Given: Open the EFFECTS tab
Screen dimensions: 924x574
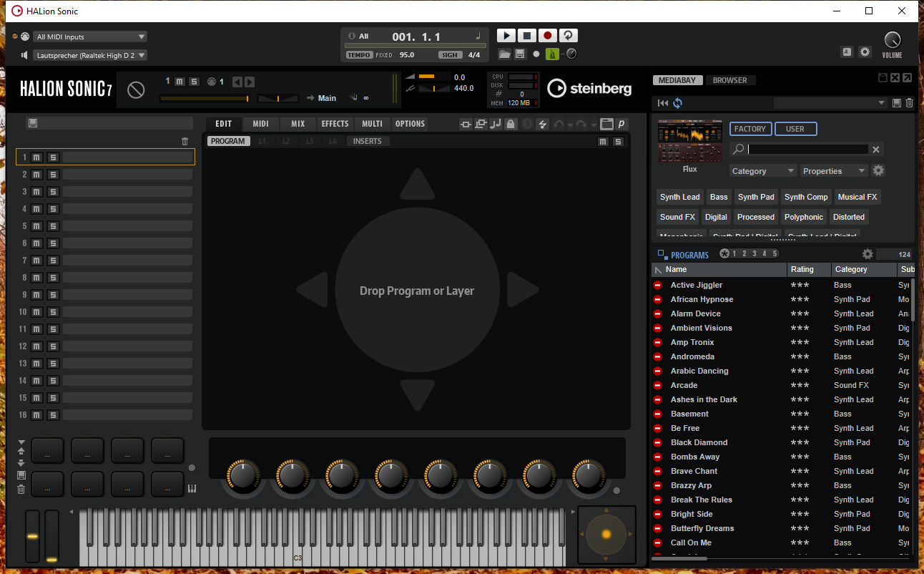Looking at the screenshot, I should pyautogui.click(x=335, y=124).
